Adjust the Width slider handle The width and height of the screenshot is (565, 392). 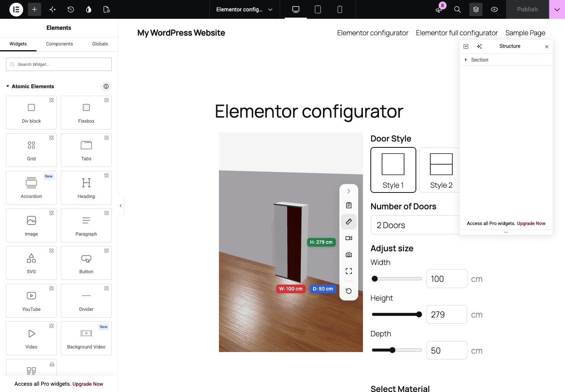click(375, 279)
